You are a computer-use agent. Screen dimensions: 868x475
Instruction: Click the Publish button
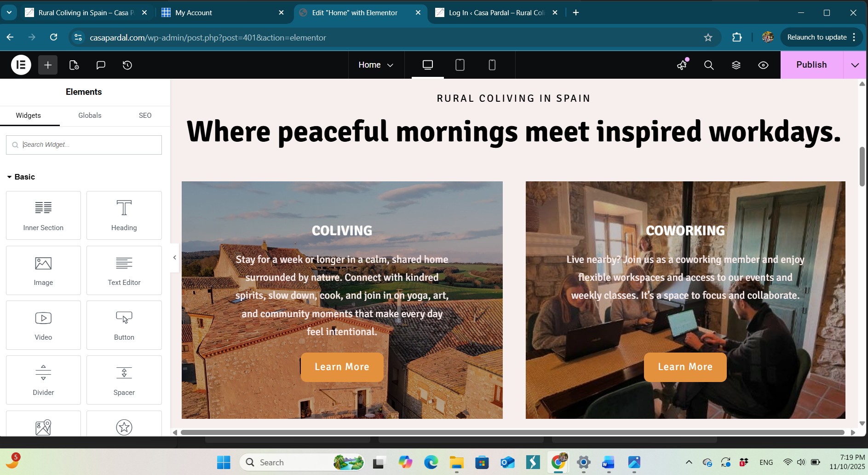(x=811, y=65)
